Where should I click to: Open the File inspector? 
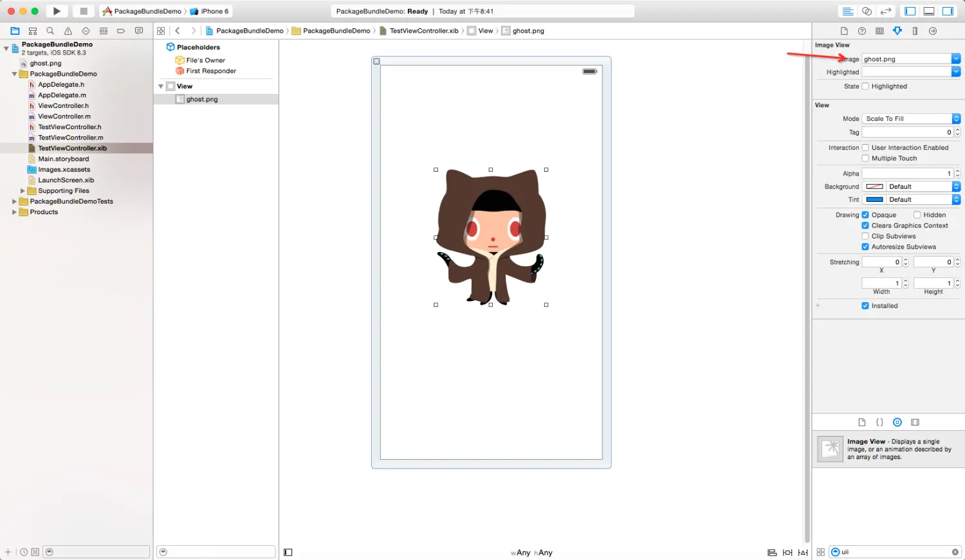844,31
